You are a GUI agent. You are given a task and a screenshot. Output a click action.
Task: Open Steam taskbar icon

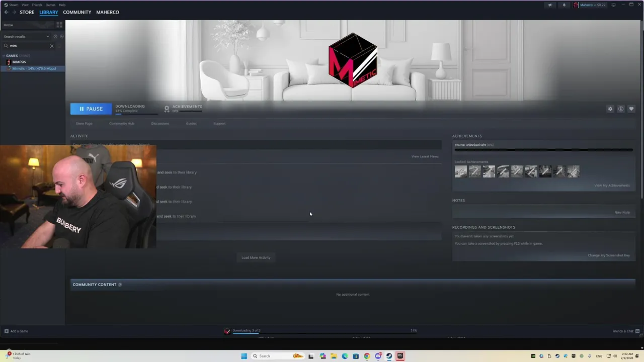[389, 356]
